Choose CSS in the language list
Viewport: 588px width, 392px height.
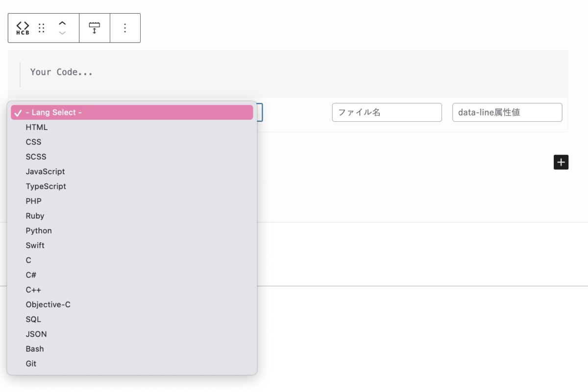[x=33, y=142]
